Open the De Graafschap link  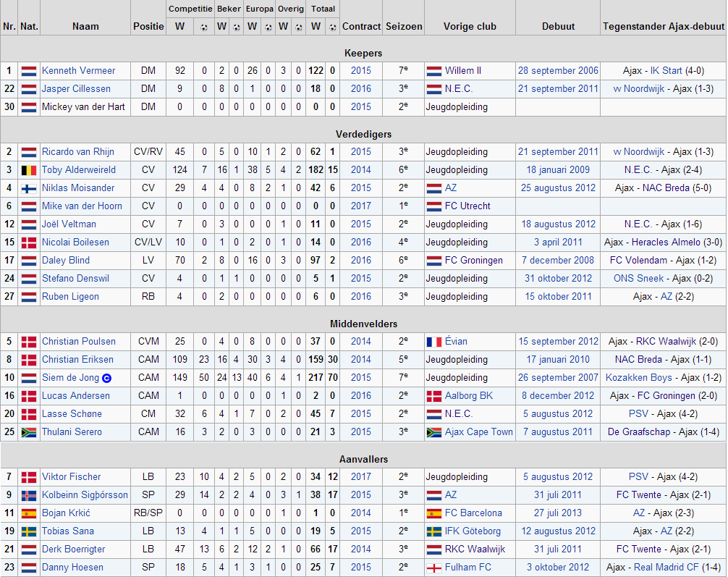(639, 432)
